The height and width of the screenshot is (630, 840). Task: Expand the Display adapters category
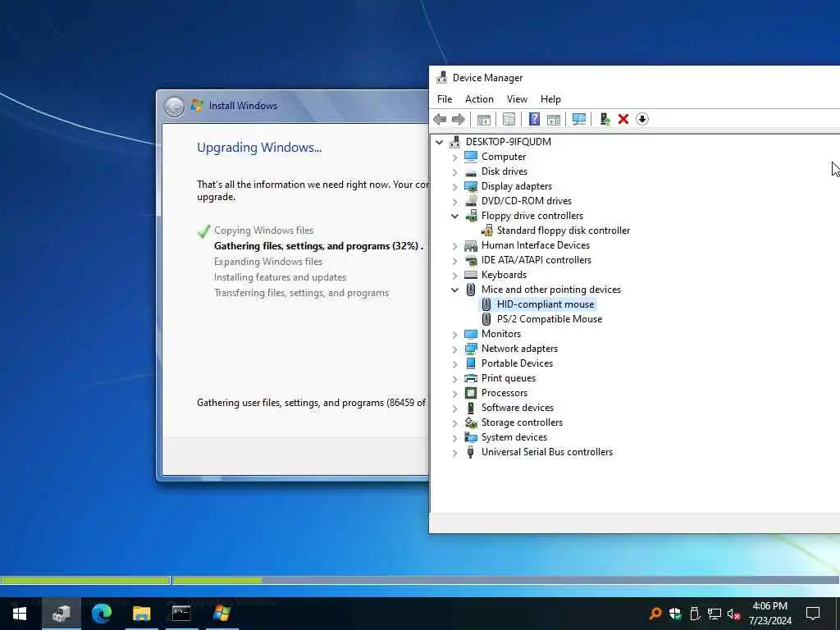pos(454,186)
